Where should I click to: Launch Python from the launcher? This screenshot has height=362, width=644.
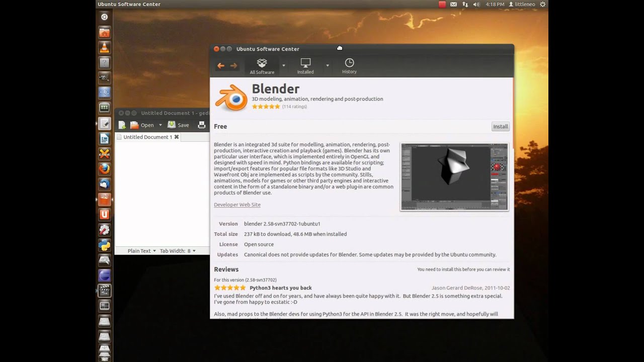tap(104, 245)
